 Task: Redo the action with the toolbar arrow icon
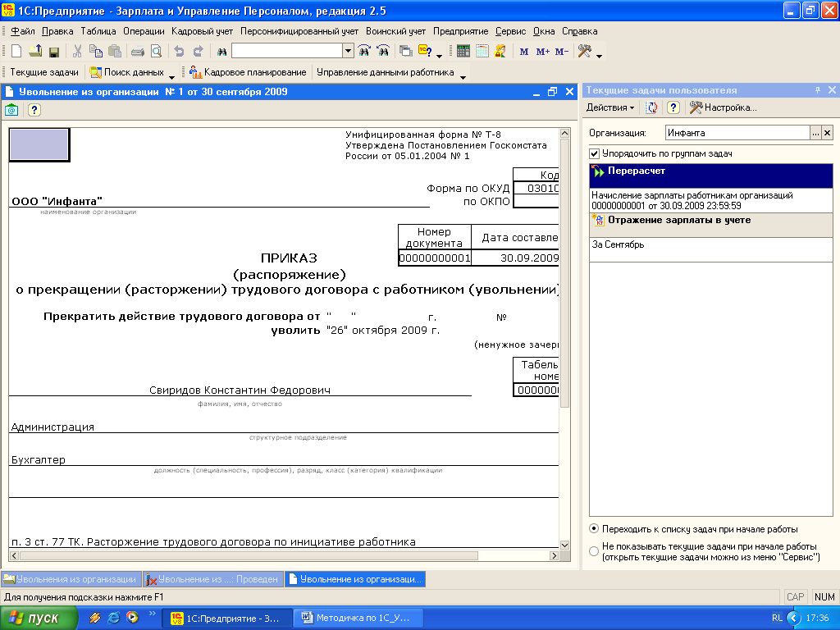(199, 52)
